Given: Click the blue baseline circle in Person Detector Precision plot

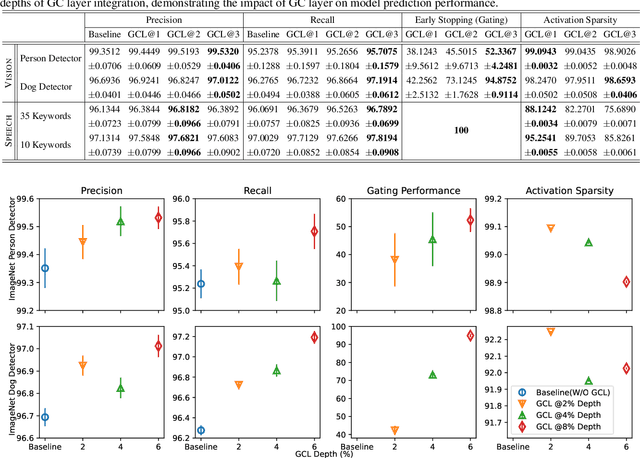Looking at the screenshot, I should (44, 268).
